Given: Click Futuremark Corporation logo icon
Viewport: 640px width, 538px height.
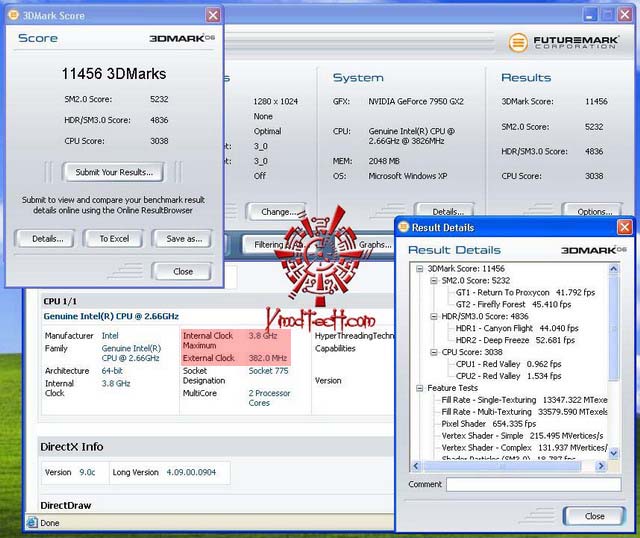Looking at the screenshot, I should 518,42.
